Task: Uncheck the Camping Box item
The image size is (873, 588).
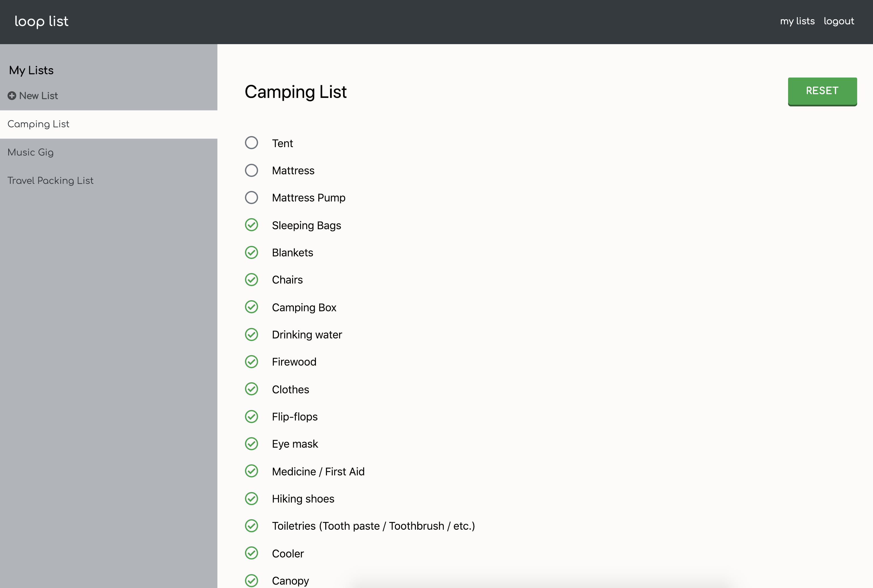Action: 251,307
